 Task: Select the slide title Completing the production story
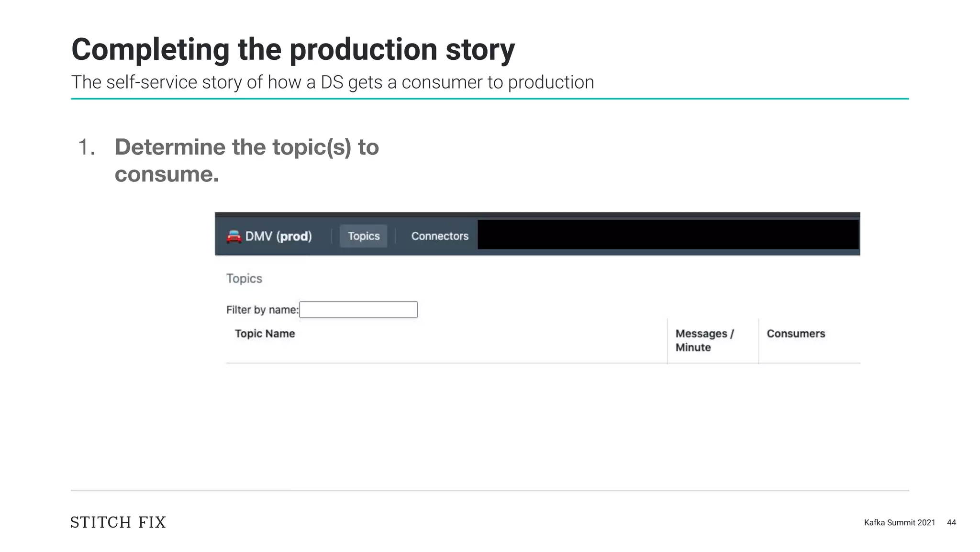(293, 49)
